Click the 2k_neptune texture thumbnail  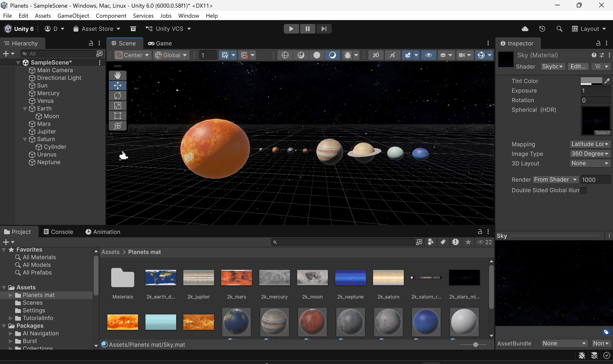click(350, 277)
